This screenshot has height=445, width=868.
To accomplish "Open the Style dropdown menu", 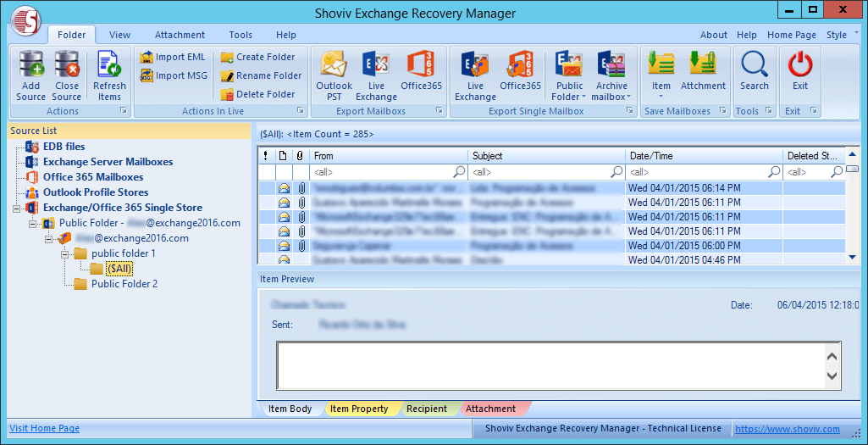I will [x=837, y=35].
